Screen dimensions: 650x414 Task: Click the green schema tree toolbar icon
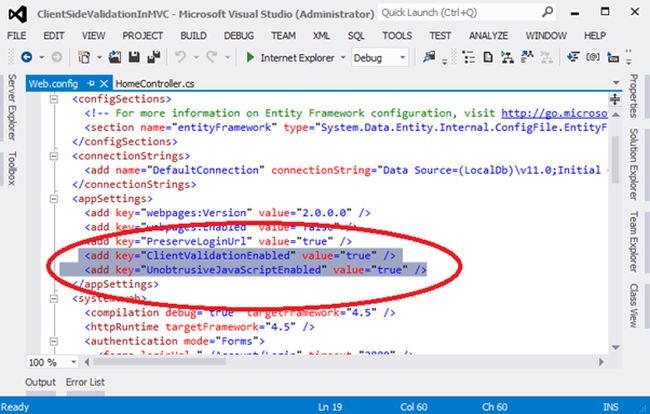507,57
